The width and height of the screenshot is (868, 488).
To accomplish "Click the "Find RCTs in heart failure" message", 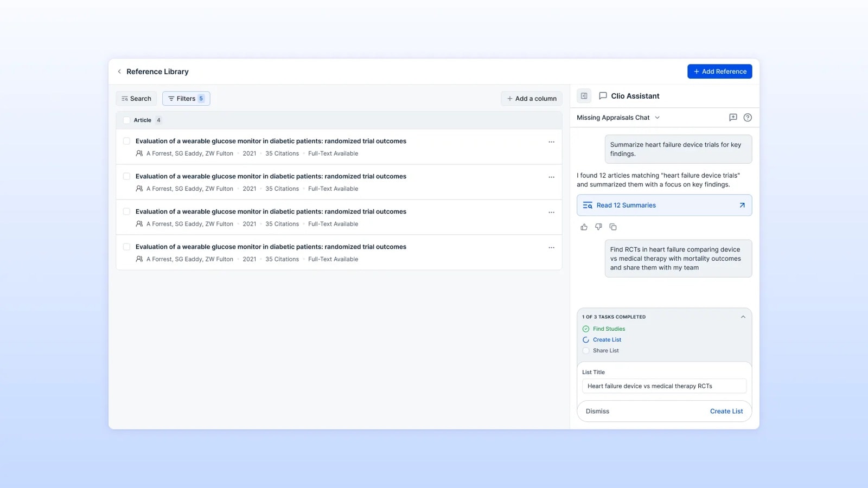I will point(679,259).
